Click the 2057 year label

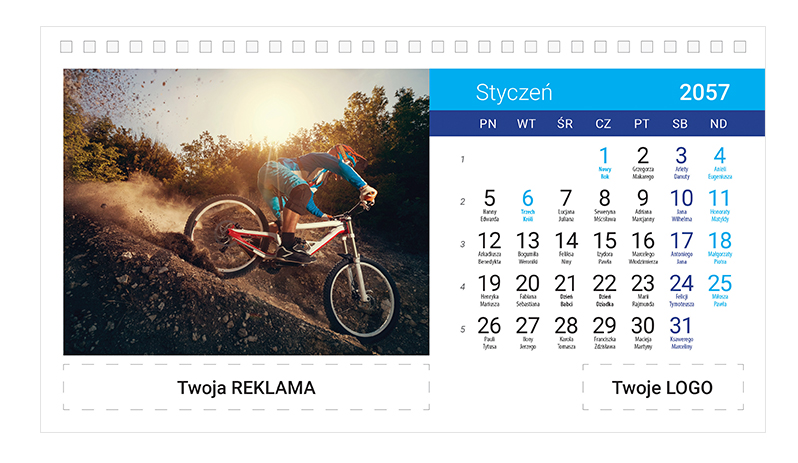pos(704,93)
